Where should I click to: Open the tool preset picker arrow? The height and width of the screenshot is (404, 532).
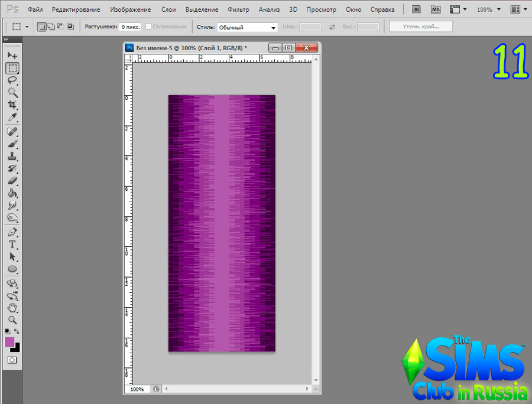point(27,27)
